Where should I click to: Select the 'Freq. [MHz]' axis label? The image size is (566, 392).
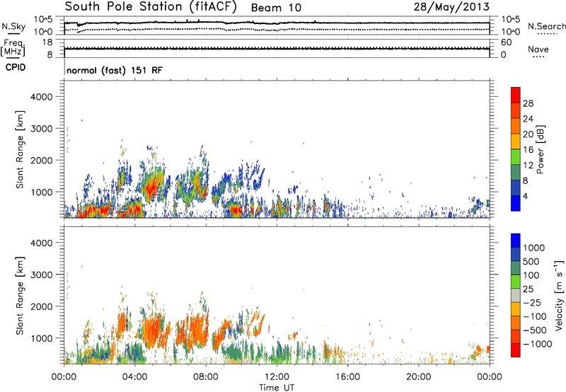tap(13, 48)
